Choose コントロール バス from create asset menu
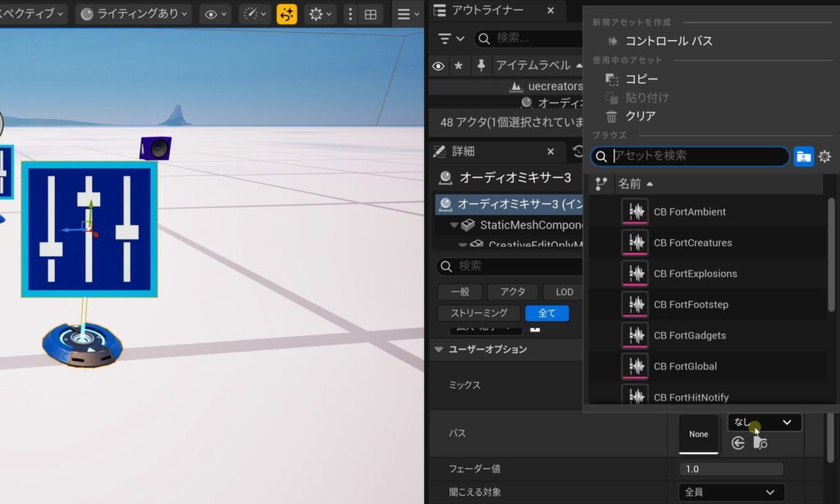Screen dimensions: 840x504 click(x=669, y=40)
